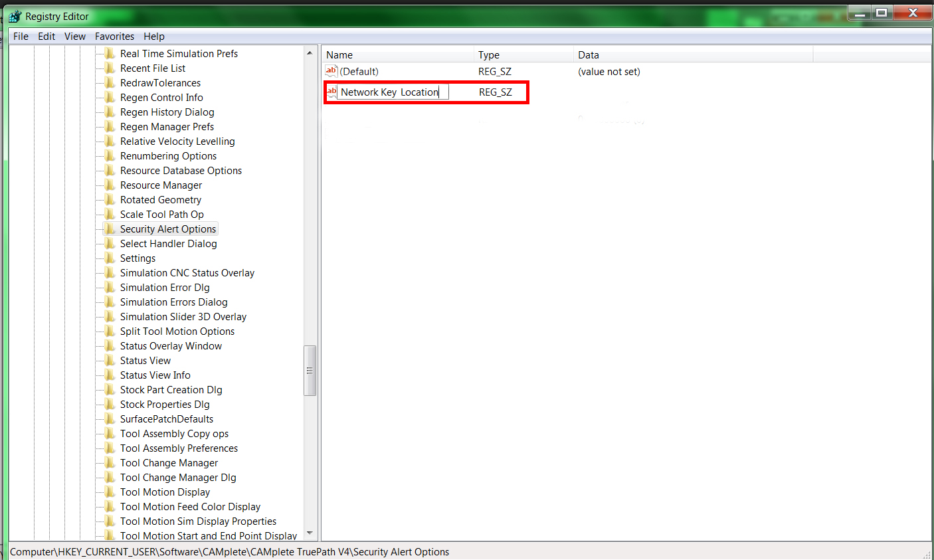Select the Tool Motion Sim Display Properties key
Viewport: 934px width, 560px height.
[x=198, y=521]
